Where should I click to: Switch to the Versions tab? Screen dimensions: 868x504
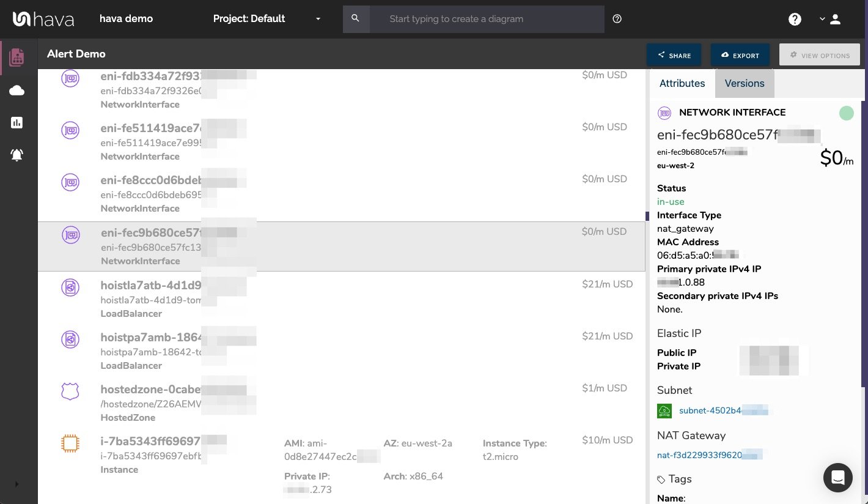pos(745,83)
